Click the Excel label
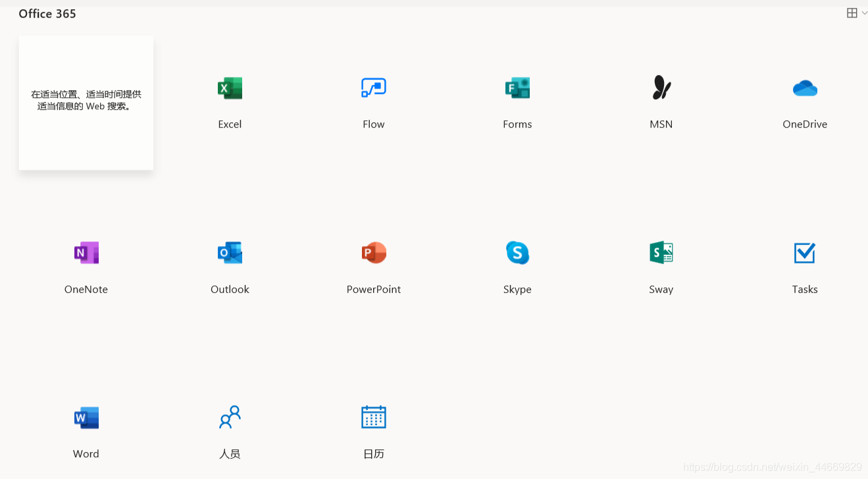 click(230, 124)
